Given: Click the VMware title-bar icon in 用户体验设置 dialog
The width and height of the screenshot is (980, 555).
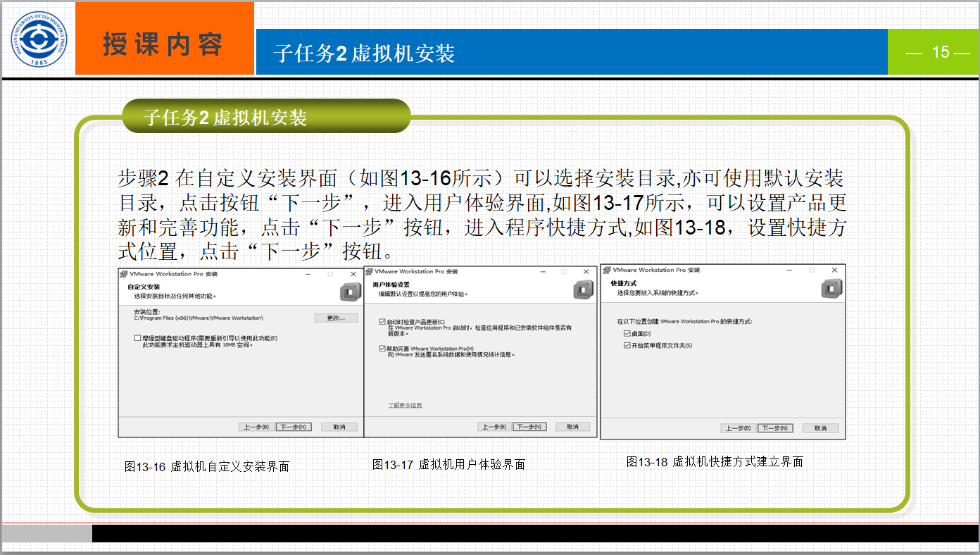Looking at the screenshot, I should [x=370, y=271].
